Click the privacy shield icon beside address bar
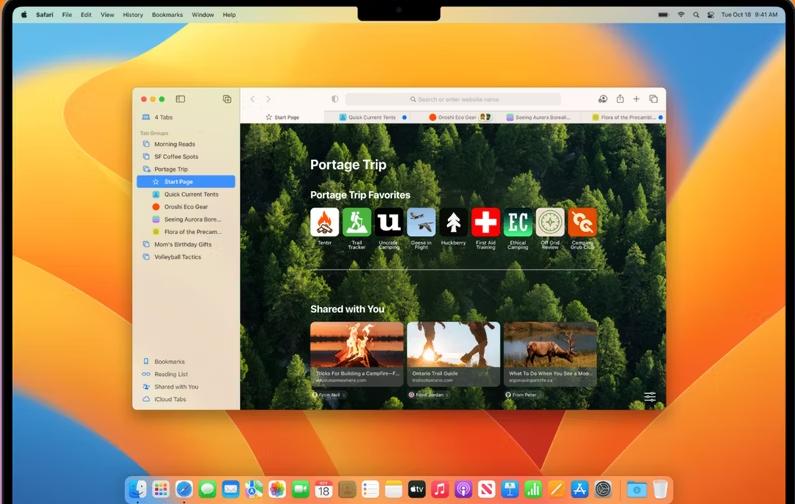Image resolution: width=795 pixels, height=504 pixels. tap(335, 99)
